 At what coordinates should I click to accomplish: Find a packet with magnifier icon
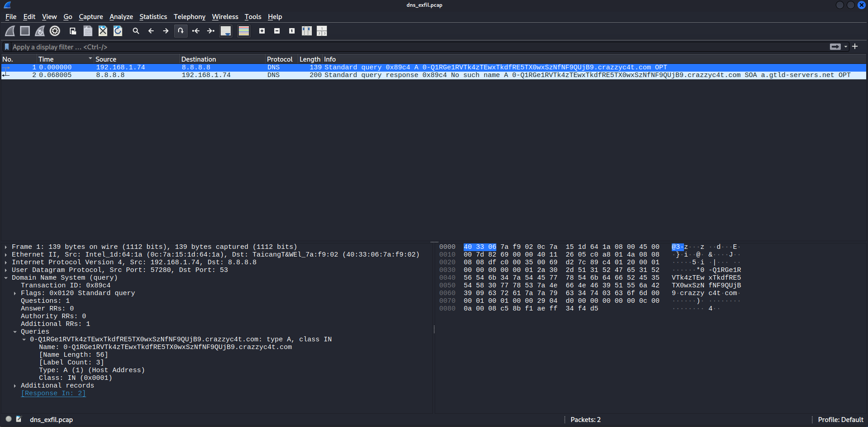pos(136,31)
